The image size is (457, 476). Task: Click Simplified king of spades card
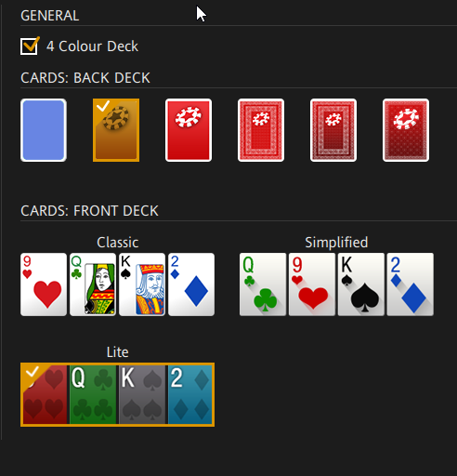(361, 284)
